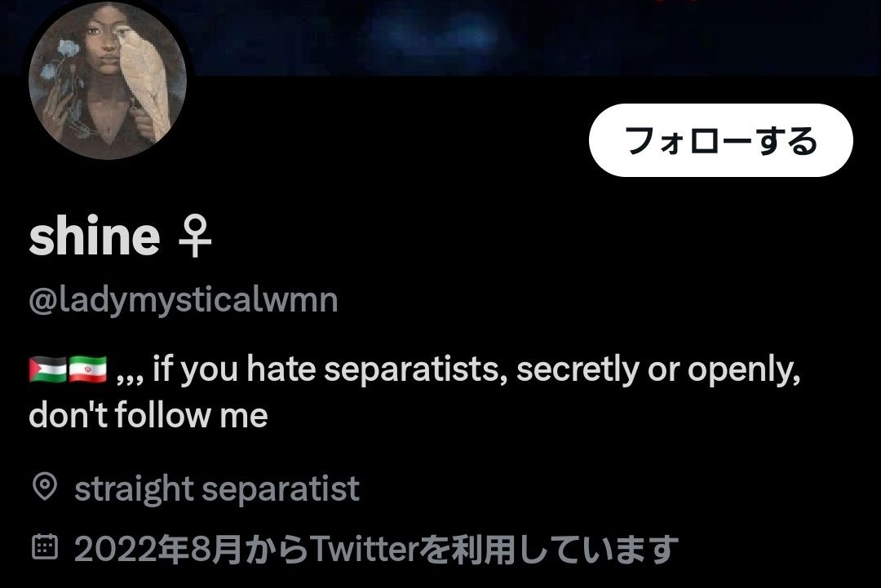Click the フォローする follow button
Viewport: 881px width, 588px height.
tap(721, 139)
